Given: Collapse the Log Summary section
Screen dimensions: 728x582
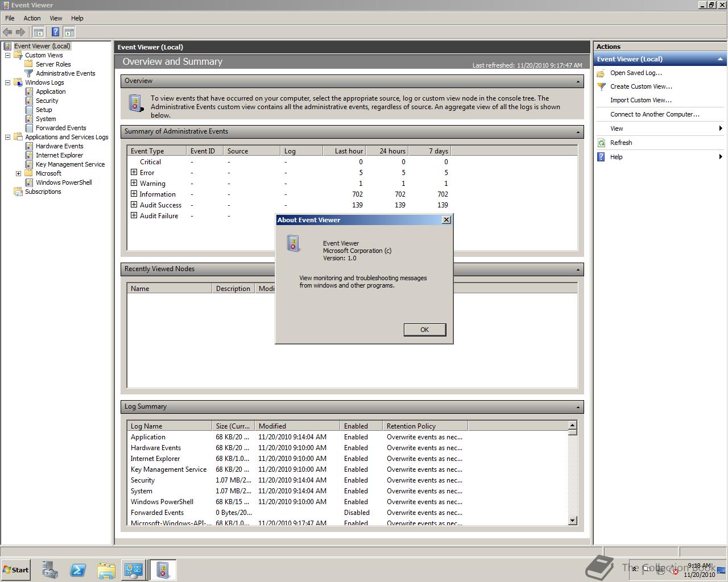Looking at the screenshot, I should point(578,407).
